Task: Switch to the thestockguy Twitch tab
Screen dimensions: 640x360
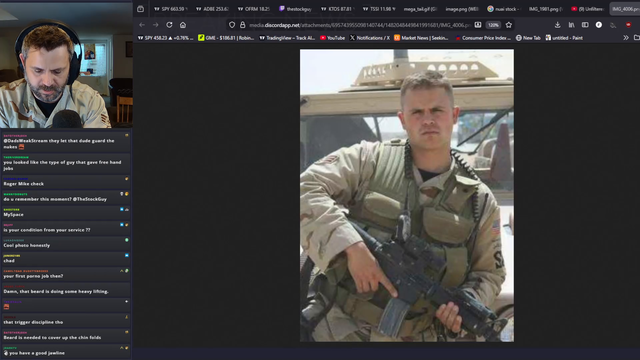Action: (x=295, y=9)
